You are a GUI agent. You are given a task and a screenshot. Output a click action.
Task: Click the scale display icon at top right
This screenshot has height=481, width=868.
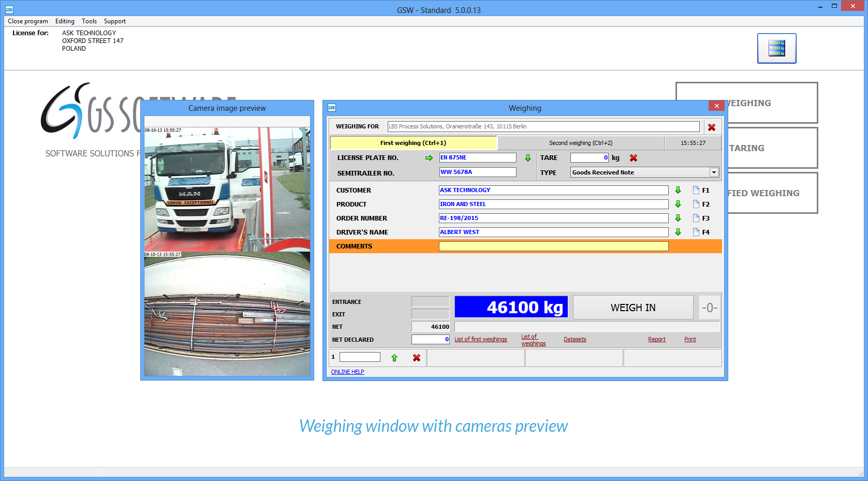tap(776, 48)
